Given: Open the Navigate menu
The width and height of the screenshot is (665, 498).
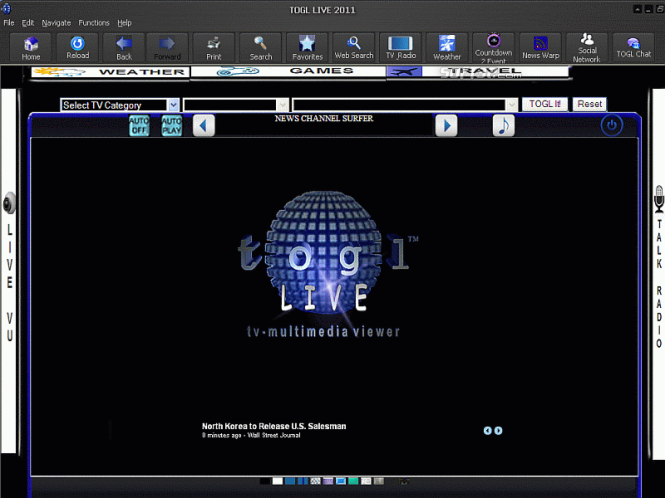Looking at the screenshot, I should coord(56,23).
